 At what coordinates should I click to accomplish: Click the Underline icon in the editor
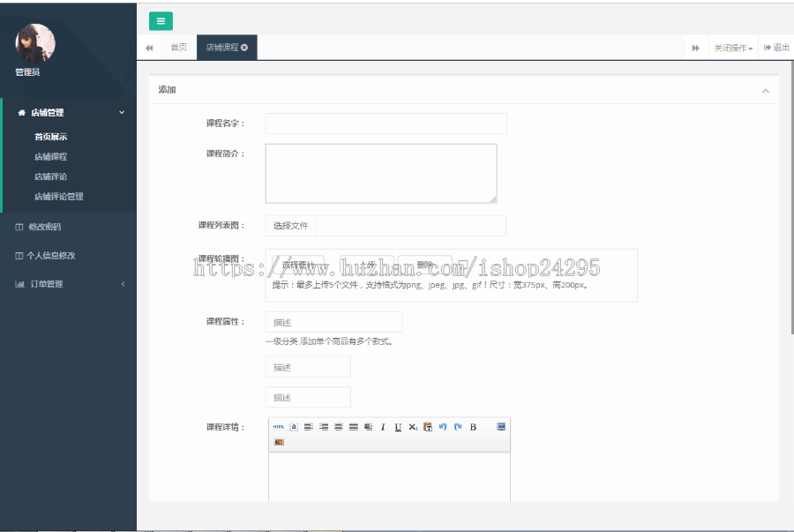point(398,427)
